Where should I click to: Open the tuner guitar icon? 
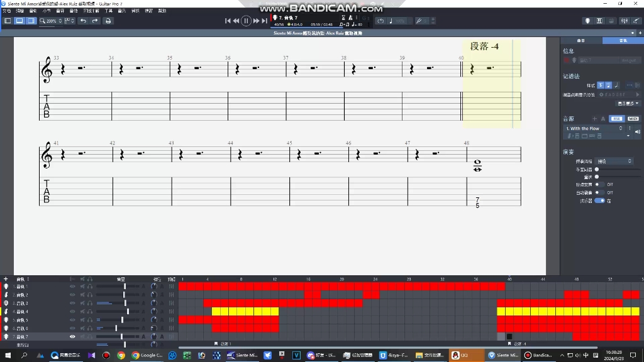point(636,21)
